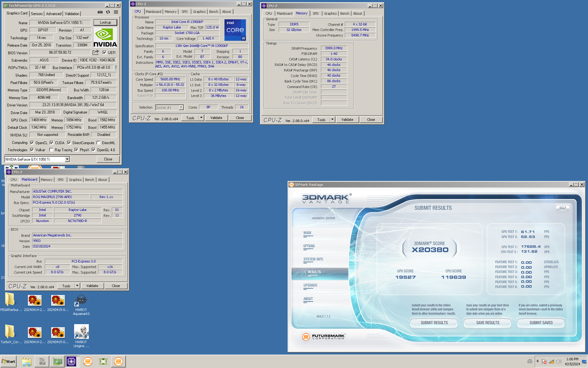Click the green X taskbar icon
This screenshot has height=368, width=588.
pyautogui.click(x=103, y=362)
